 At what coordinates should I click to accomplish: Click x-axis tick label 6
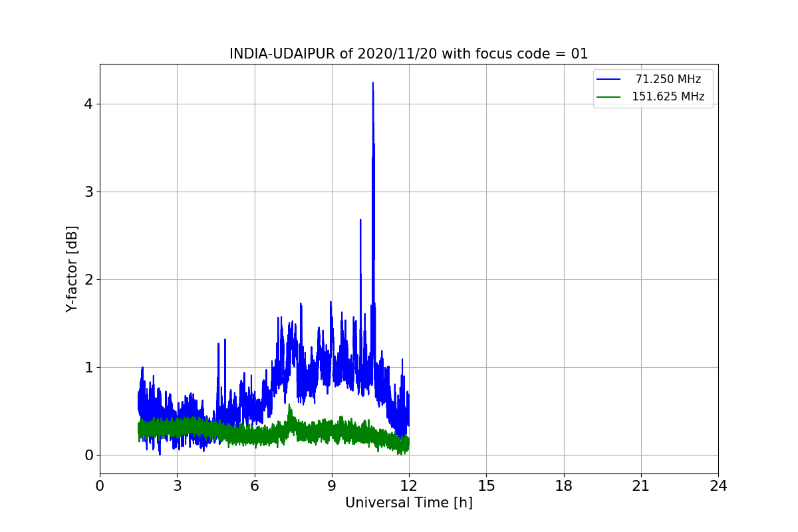(x=255, y=486)
